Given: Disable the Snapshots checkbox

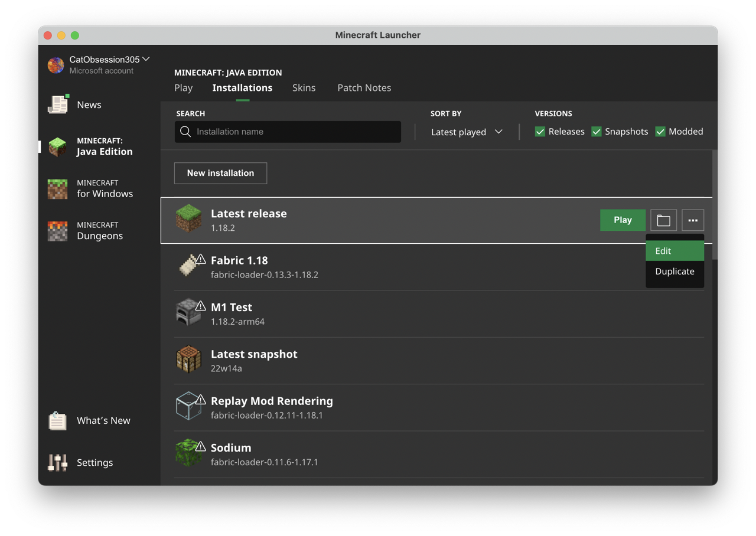Looking at the screenshot, I should [597, 132].
